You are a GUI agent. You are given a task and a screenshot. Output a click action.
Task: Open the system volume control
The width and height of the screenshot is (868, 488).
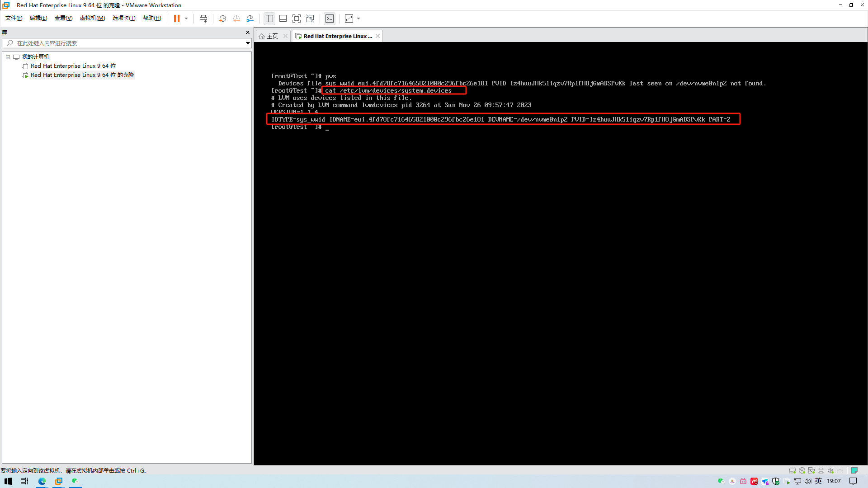point(808,481)
